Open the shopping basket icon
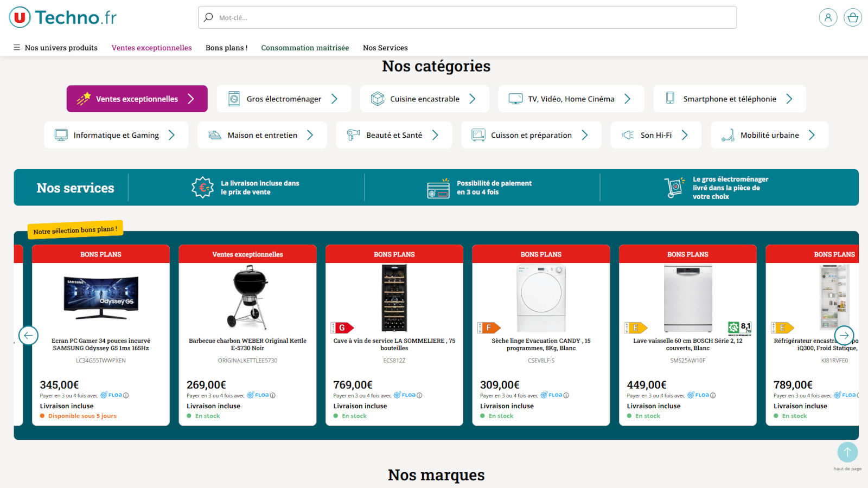 (x=853, y=17)
